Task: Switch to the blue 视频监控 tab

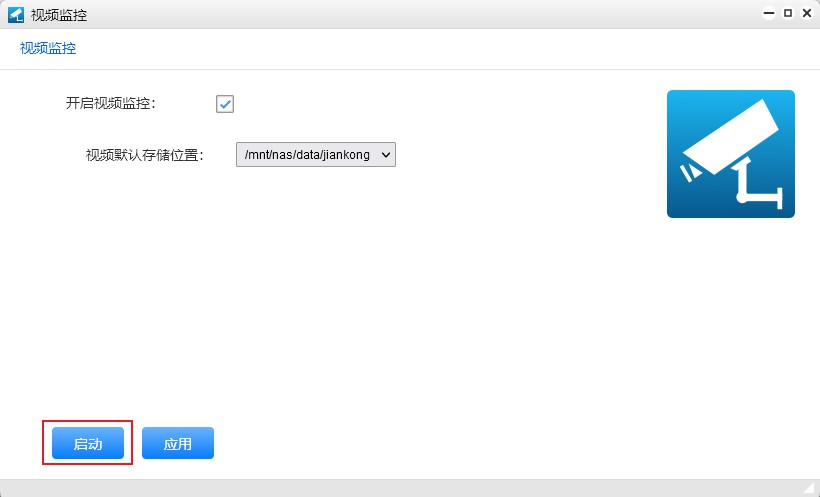Action: coord(48,48)
